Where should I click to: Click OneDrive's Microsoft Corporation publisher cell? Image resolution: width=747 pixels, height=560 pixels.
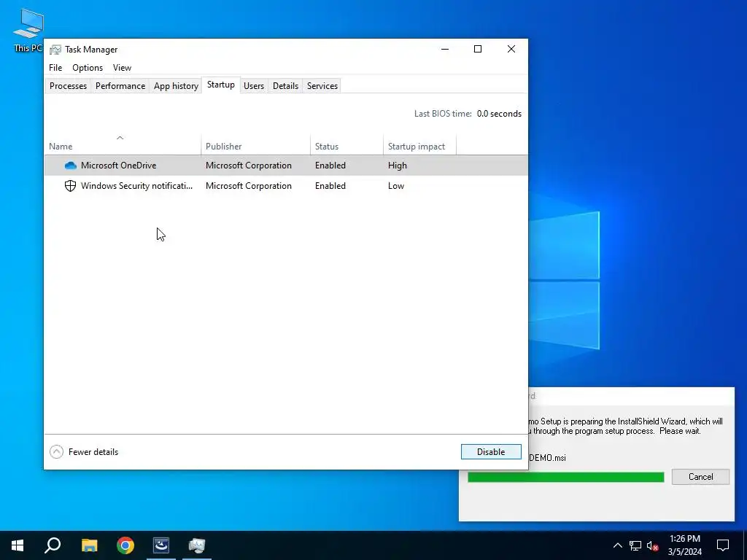point(249,166)
